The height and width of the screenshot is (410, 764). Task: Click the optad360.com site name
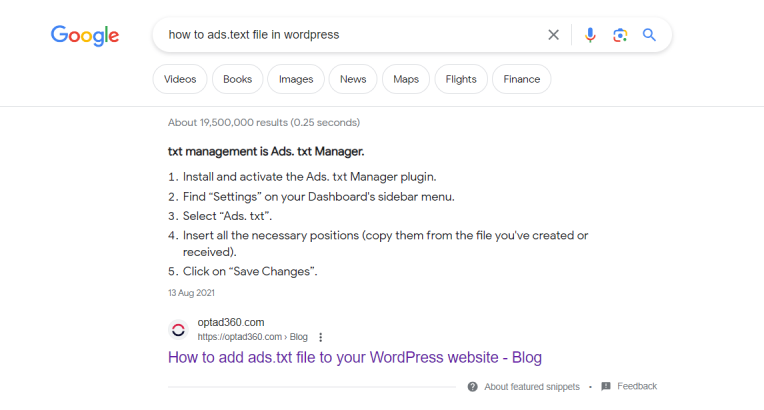(x=231, y=322)
